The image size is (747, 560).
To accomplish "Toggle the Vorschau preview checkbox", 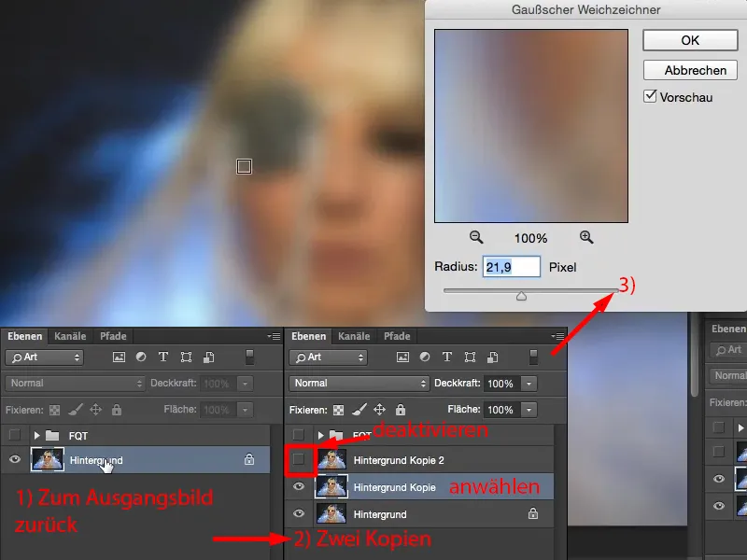I will [650, 96].
